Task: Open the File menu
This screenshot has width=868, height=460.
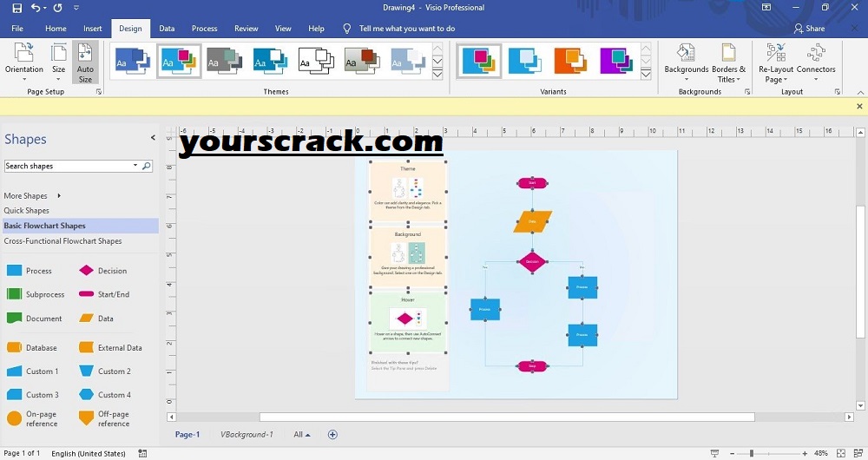Action: click(17, 29)
